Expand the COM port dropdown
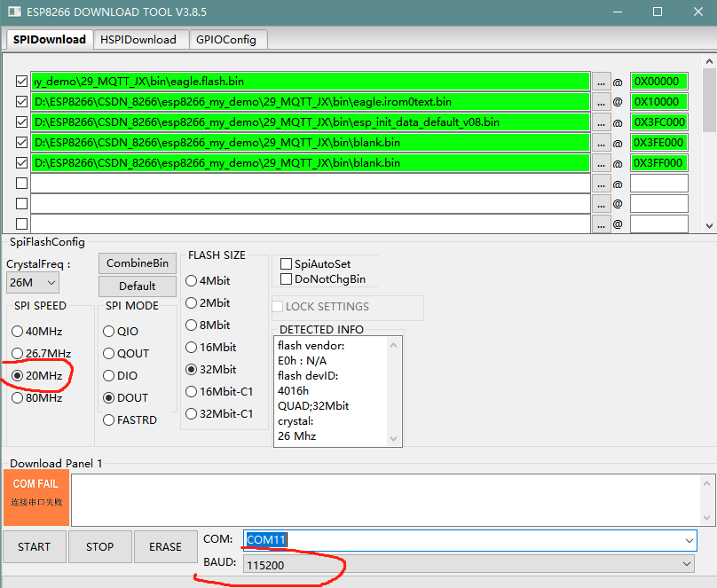 688,539
